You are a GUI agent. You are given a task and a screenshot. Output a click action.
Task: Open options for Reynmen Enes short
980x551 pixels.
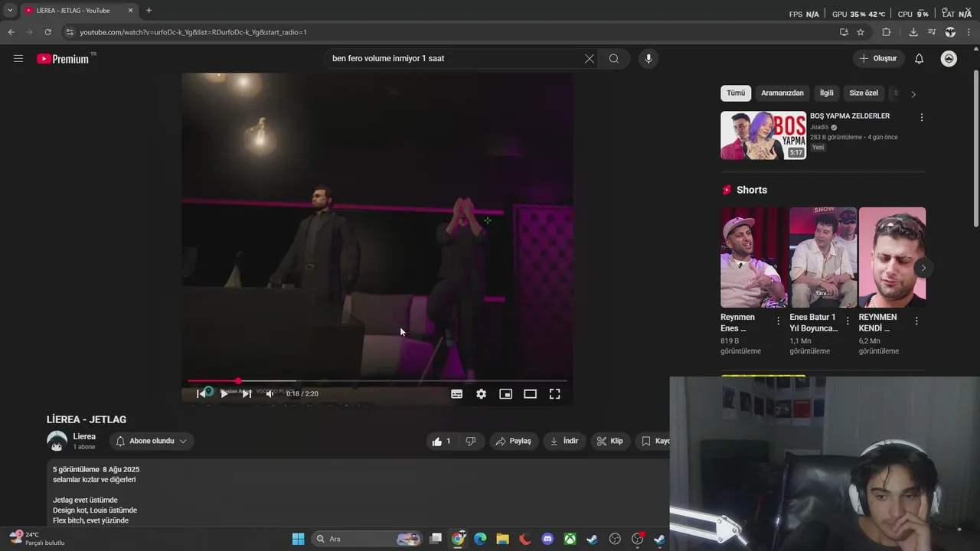779,321
